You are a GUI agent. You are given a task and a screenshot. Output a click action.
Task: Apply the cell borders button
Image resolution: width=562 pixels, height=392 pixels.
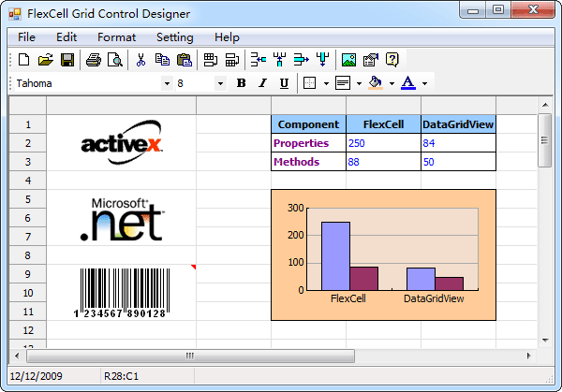click(309, 83)
